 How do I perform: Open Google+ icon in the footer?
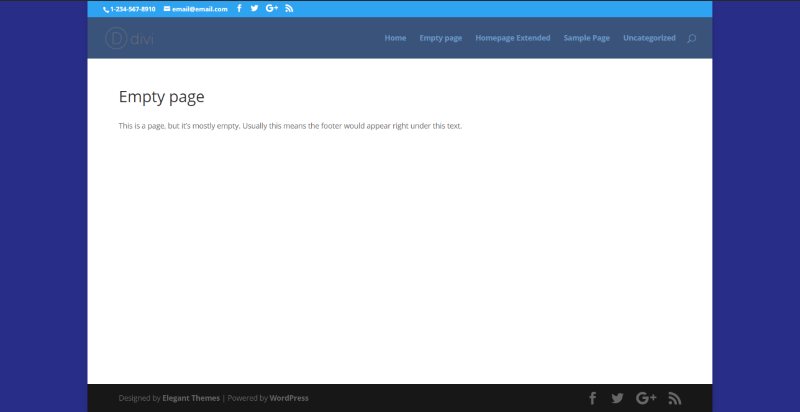[646, 398]
